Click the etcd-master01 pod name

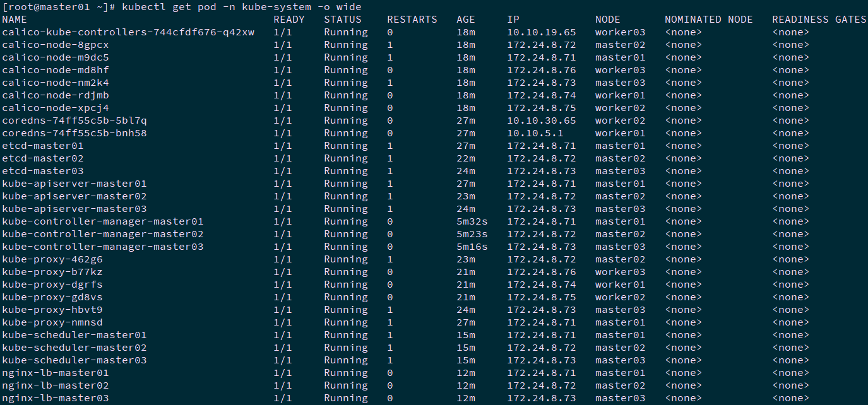pos(42,146)
